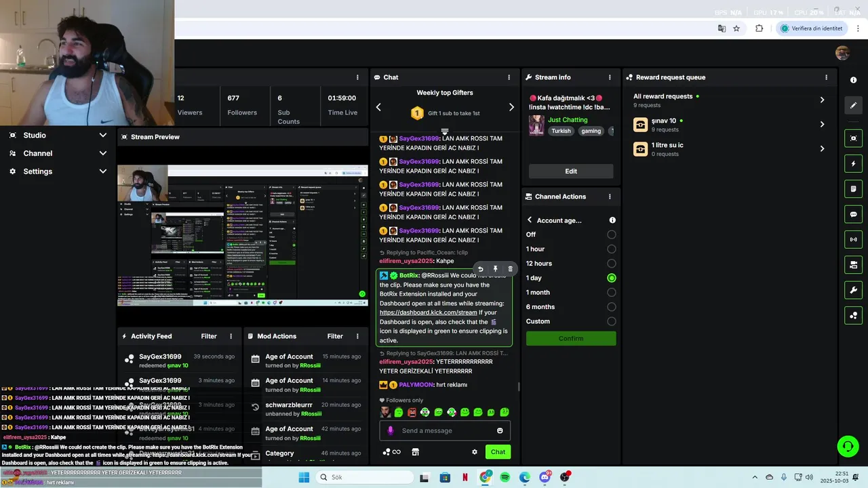Open chat settings gear icon
The width and height of the screenshot is (868, 488).
tap(475, 452)
